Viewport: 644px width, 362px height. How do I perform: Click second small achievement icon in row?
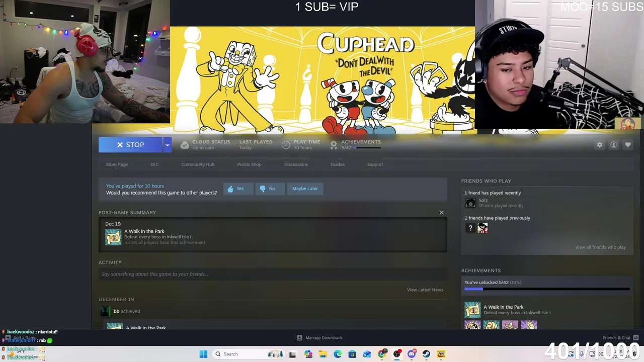pyautogui.click(x=492, y=325)
